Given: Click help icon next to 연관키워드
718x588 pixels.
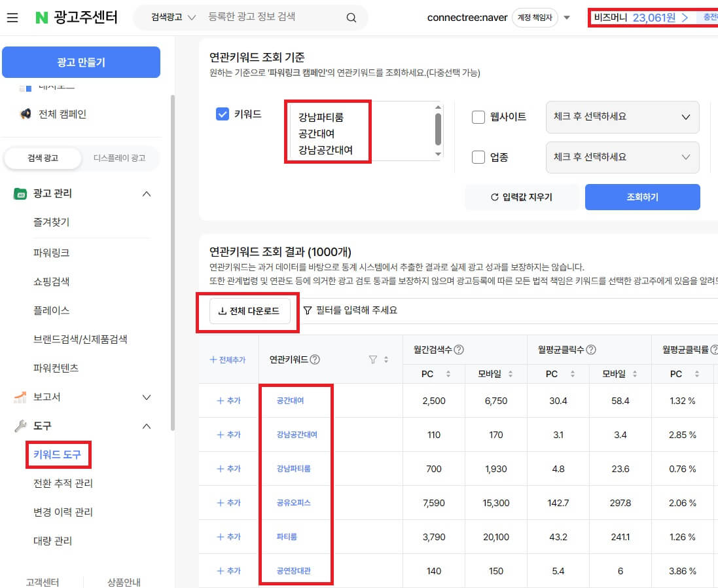Looking at the screenshot, I should pyautogui.click(x=315, y=359).
